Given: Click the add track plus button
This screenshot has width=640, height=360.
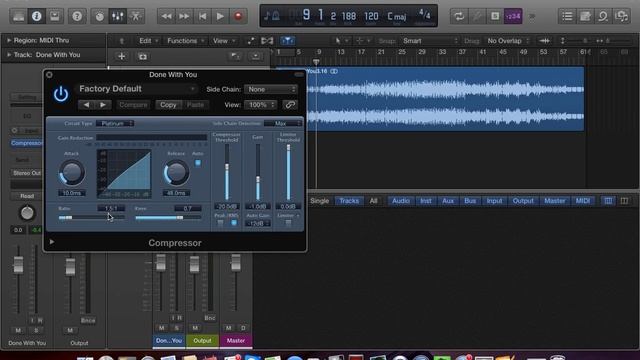Looking at the screenshot, I should [121, 56].
